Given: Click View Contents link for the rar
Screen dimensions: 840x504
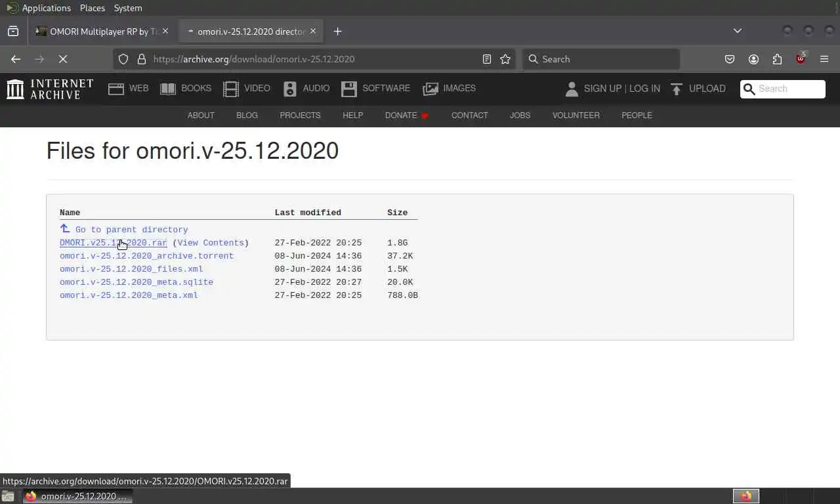Looking at the screenshot, I should tap(211, 243).
